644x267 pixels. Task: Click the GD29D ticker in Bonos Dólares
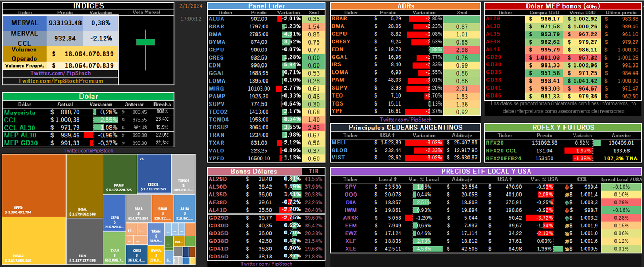click(219, 218)
